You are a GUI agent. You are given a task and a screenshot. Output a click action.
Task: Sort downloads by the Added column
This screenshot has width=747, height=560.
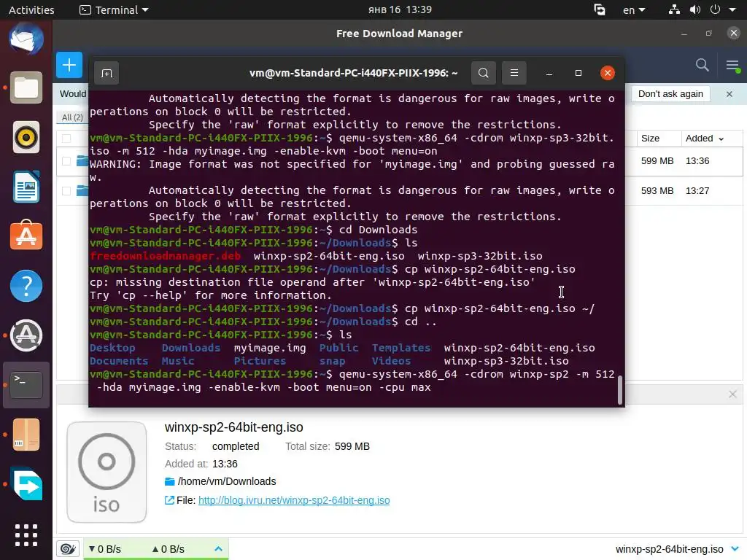coord(704,139)
